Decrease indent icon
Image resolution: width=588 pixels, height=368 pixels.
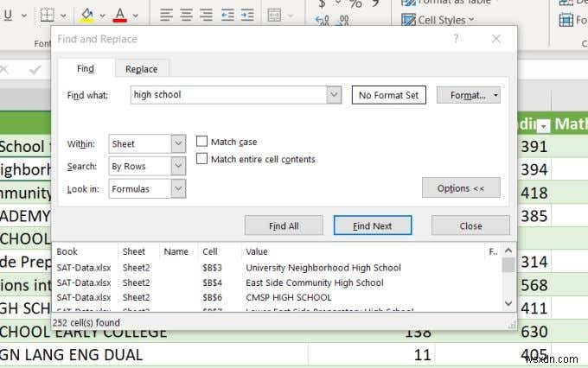point(227,15)
